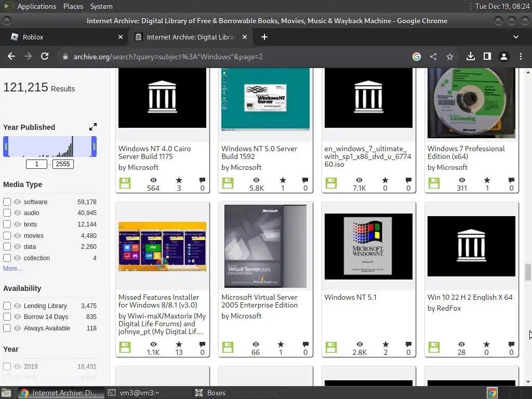
Task: Open en_windows_7_ultimate iso item
Action: [368, 156]
